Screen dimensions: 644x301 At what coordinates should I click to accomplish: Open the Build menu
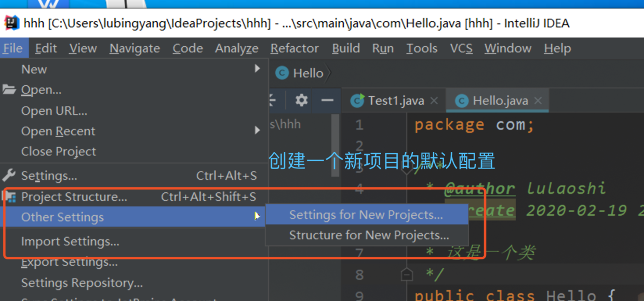click(x=346, y=48)
